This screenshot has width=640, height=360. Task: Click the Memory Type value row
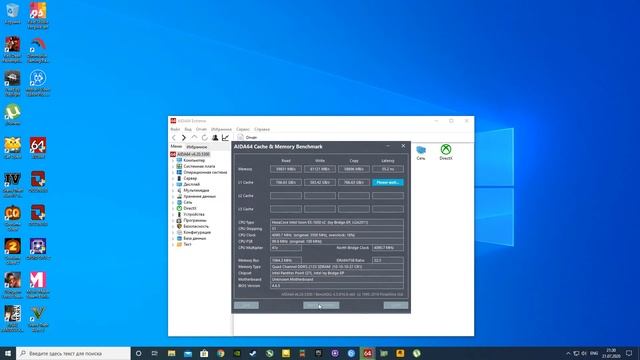pos(337,267)
